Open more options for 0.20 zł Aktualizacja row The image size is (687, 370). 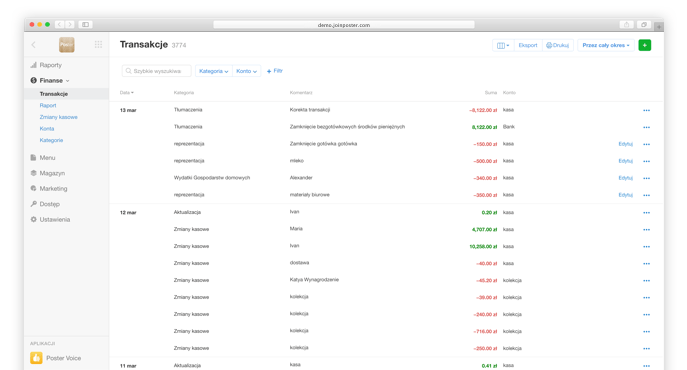click(x=646, y=213)
